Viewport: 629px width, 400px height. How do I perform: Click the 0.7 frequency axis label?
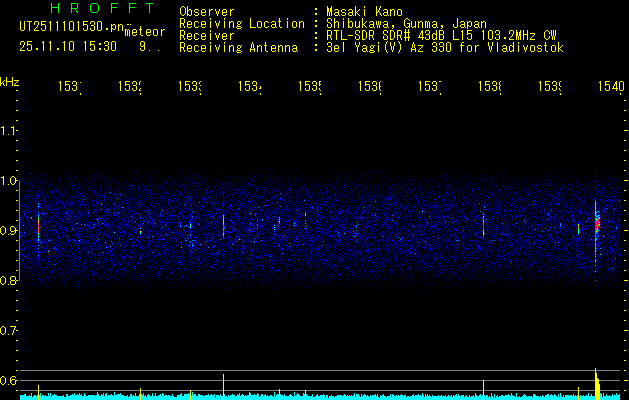pyautogui.click(x=8, y=331)
